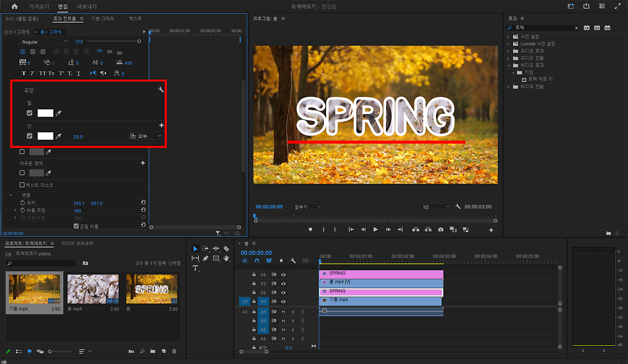Toggle the timeline snap magnet icon
Image resolution: width=628 pixels, height=364 pixels.
point(256,260)
